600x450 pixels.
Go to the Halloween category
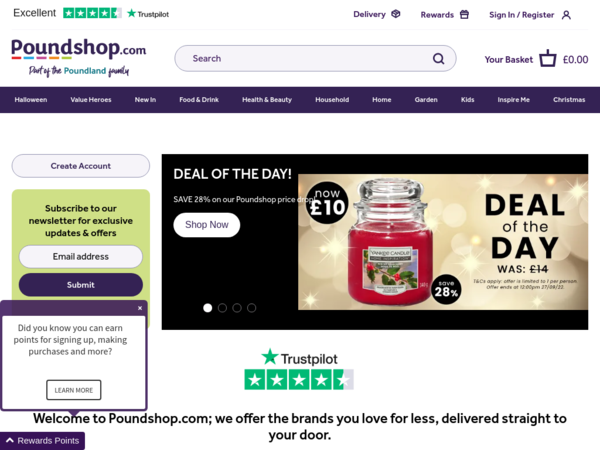[31, 99]
